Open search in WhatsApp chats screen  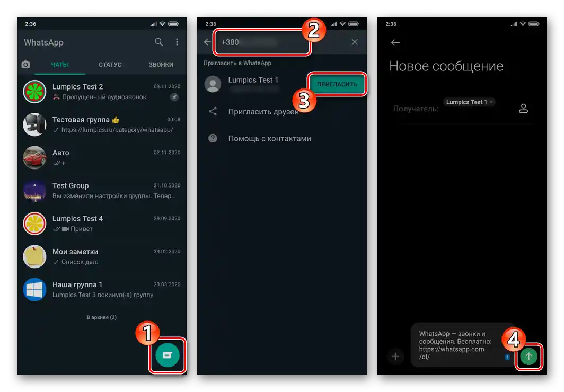(158, 42)
